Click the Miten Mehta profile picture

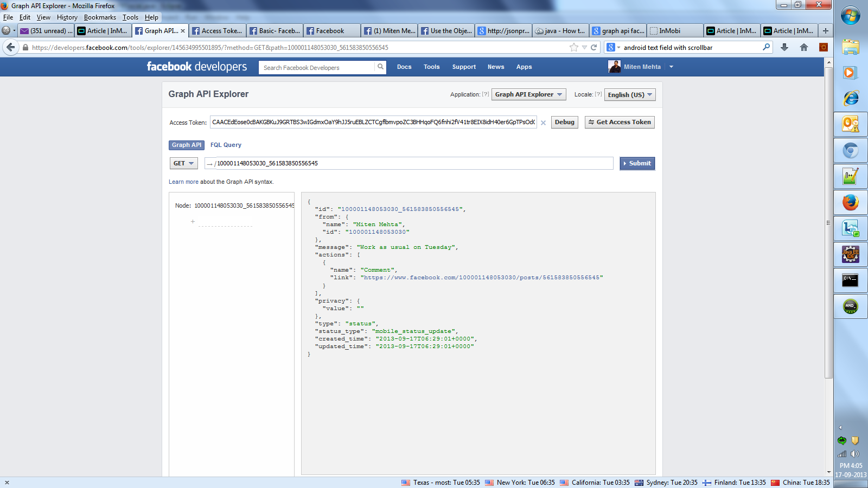[615, 67]
